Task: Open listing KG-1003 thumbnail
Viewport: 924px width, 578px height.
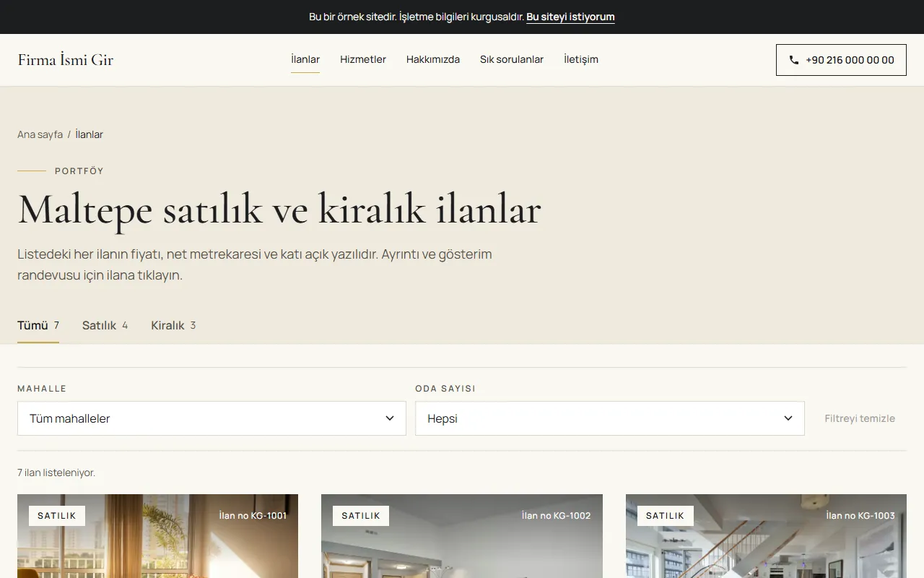Action: click(x=766, y=536)
